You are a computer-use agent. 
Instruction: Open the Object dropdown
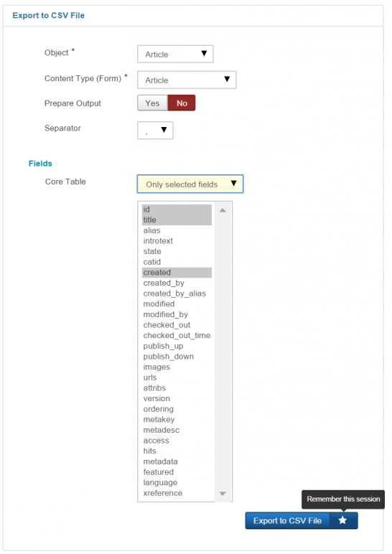point(175,54)
